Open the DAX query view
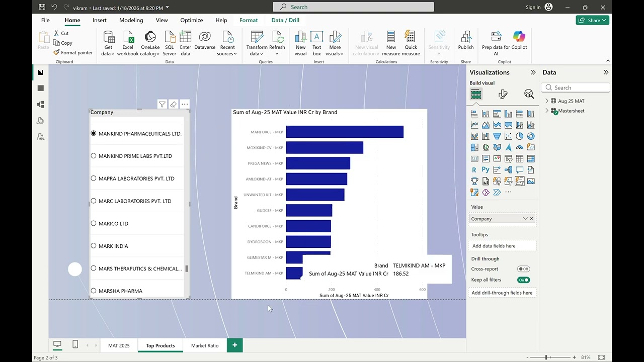The image size is (644, 362). (x=41, y=121)
